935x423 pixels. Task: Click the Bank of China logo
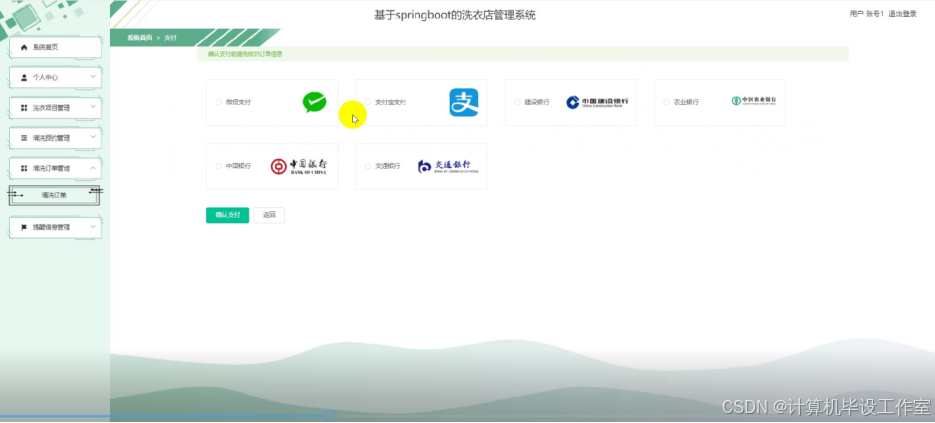coord(298,166)
